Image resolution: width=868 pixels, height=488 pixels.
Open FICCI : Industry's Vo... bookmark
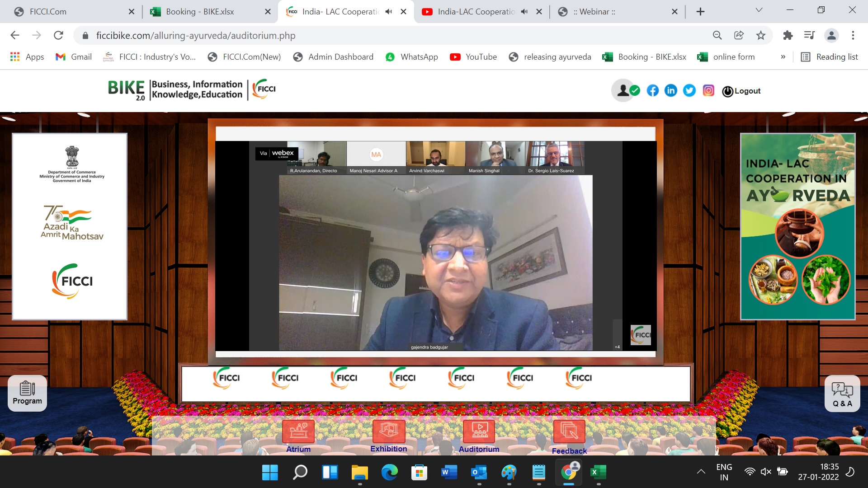pos(150,57)
